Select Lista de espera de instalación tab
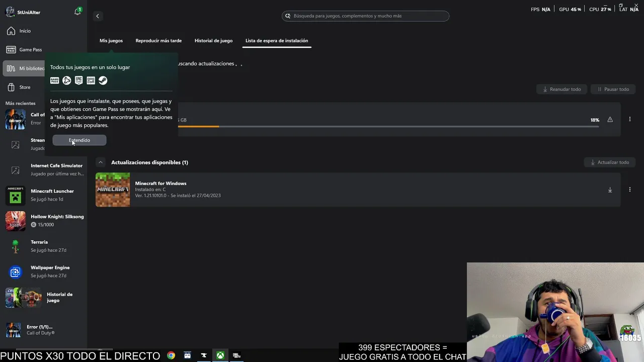 277,41
